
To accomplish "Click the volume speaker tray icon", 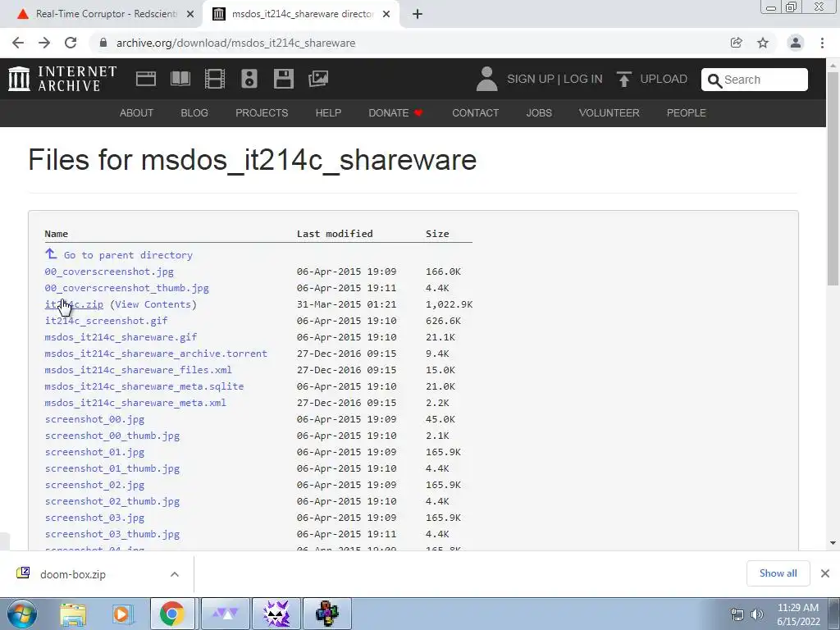I will (756, 614).
